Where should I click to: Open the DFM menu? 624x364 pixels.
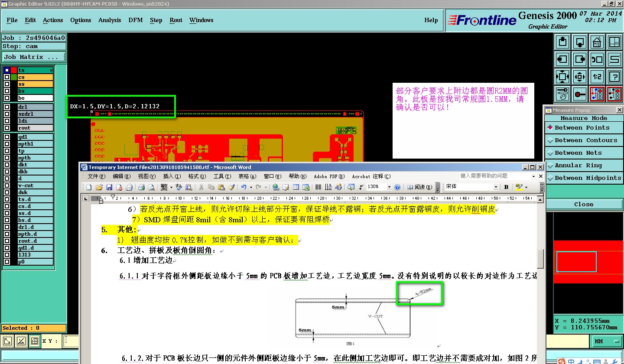[x=136, y=20]
